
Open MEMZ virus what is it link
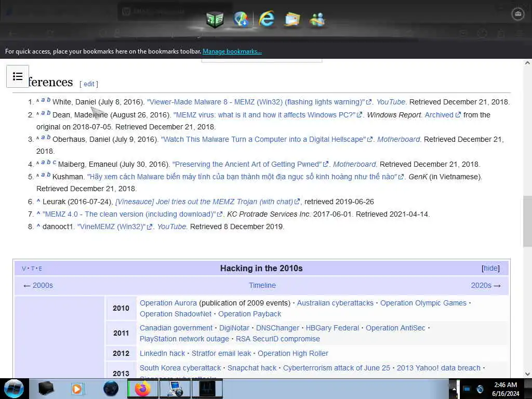pos(268,115)
